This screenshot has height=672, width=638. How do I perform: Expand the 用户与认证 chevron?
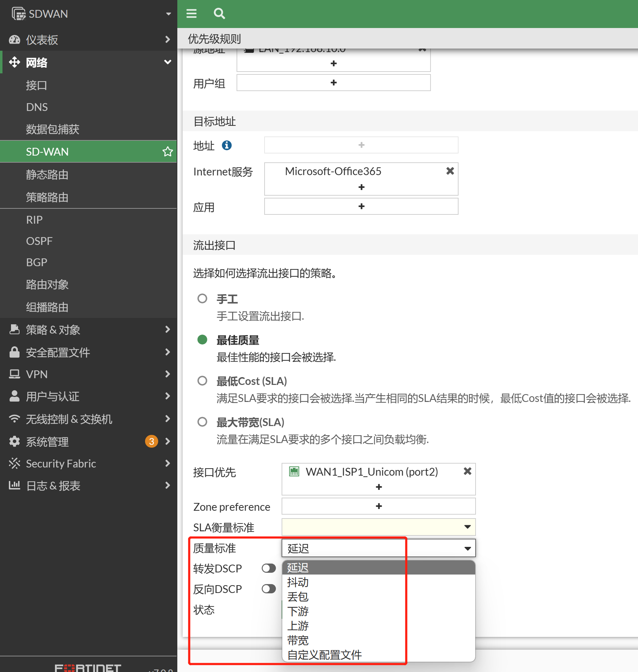pos(168,396)
